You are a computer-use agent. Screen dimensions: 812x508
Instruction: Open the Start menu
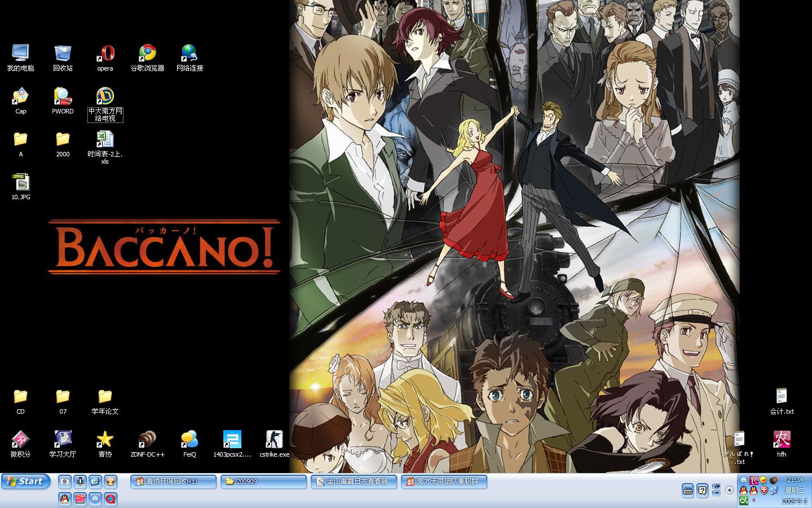(x=26, y=481)
